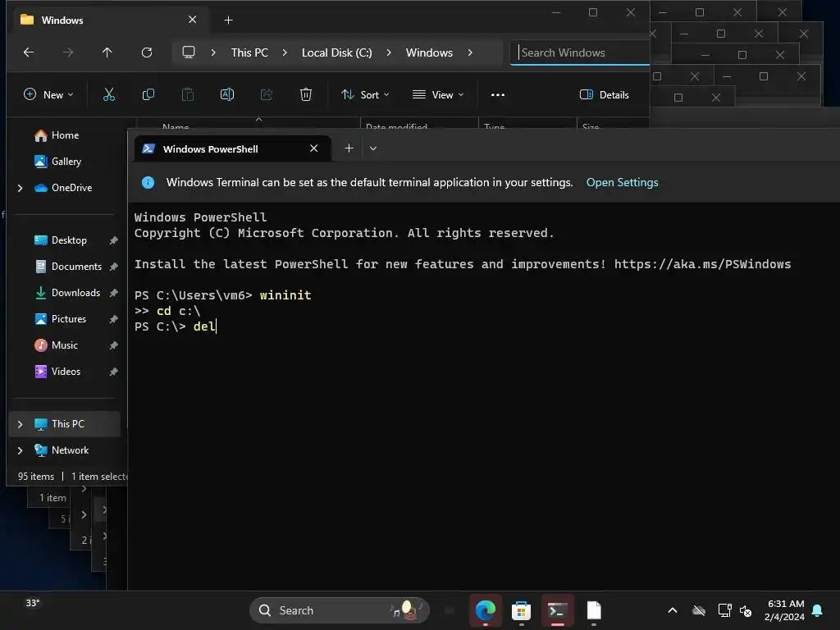Click the 'wininit' command text in PowerShell
This screenshot has width=840, height=630.
pos(285,295)
